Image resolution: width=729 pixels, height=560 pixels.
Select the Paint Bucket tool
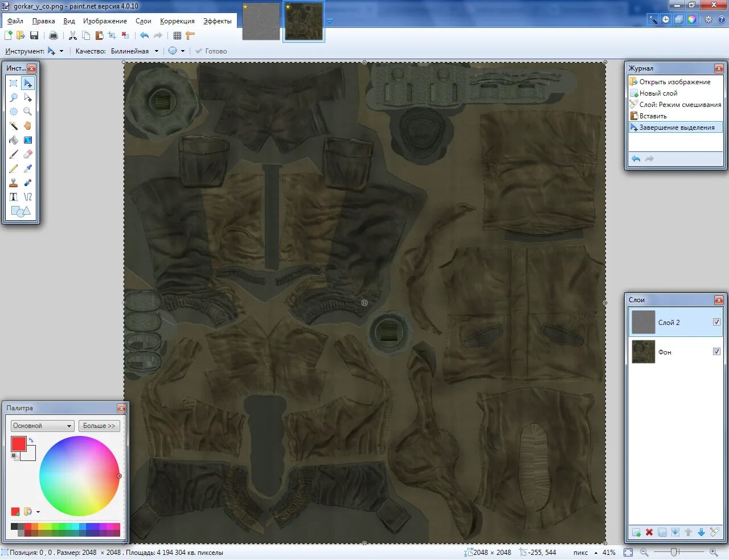click(14, 140)
